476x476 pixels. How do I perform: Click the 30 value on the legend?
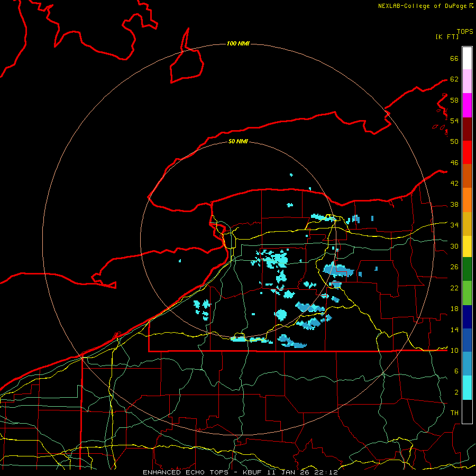(454, 246)
